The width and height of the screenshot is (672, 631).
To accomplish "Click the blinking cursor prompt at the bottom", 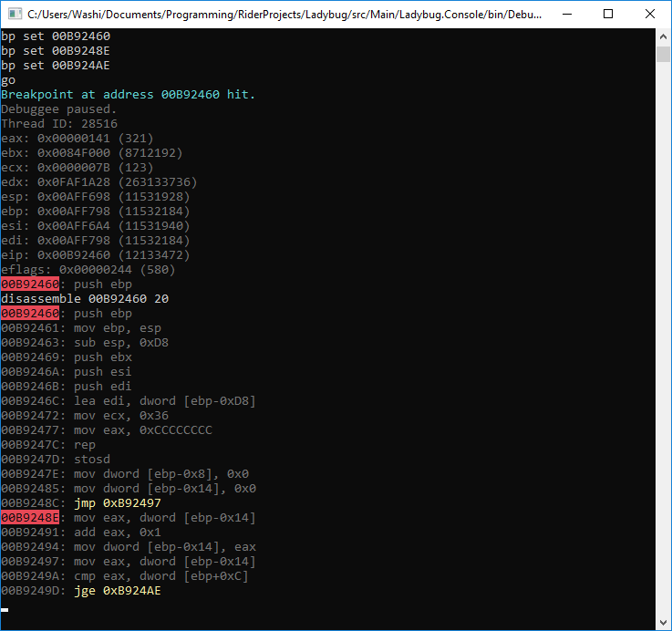I will (x=5, y=609).
